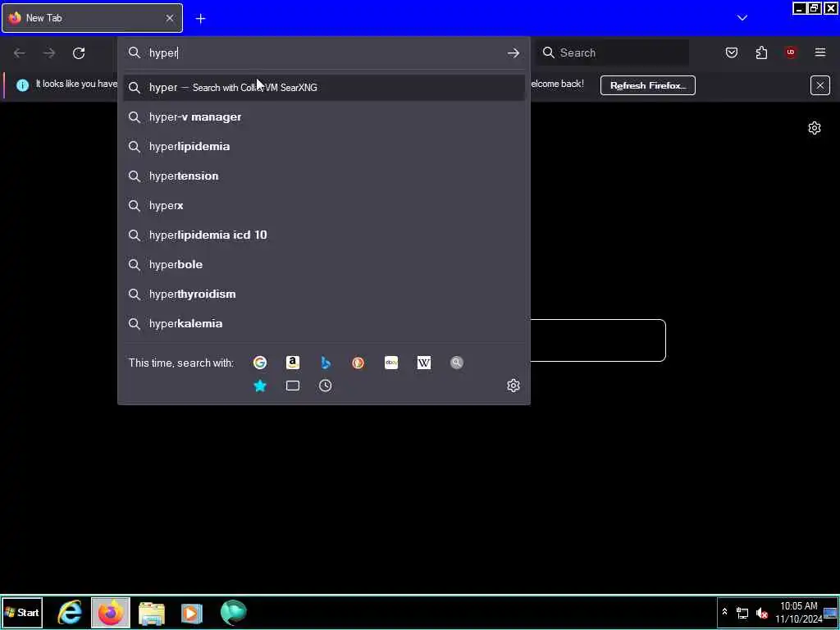Screen dimensions: 840x630
Task: Open the uBlock Origin extension icon
Action: click(790, 52)
